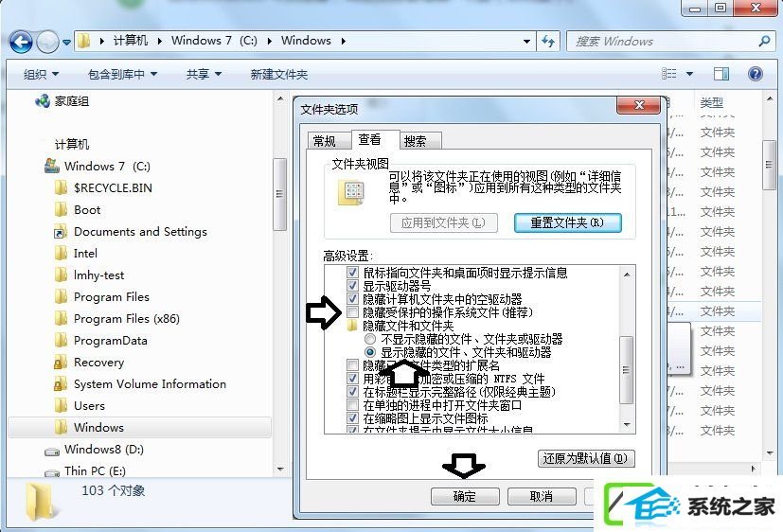Image resolution: width=783 pixels, height=532 pixels.
Task: Toggle 在单独的进程中打开文件夹窗口 checkbox
Action: [352, 405]
